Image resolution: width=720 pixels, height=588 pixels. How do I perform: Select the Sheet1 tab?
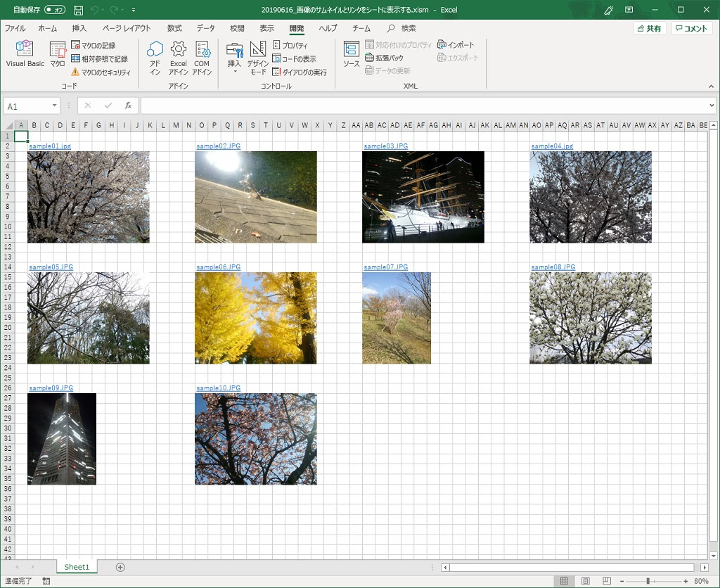click(x=77, y=567)
